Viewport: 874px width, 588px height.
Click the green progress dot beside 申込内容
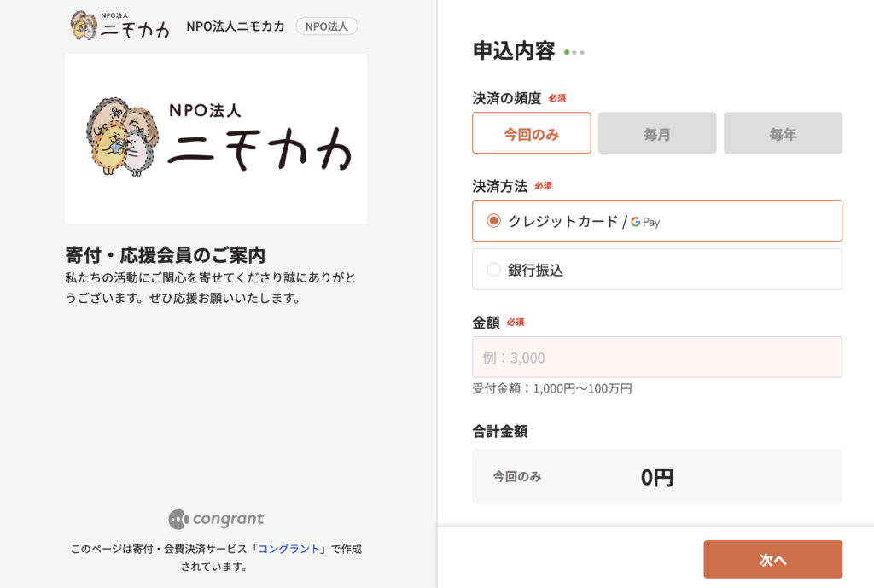coord(567,52)
